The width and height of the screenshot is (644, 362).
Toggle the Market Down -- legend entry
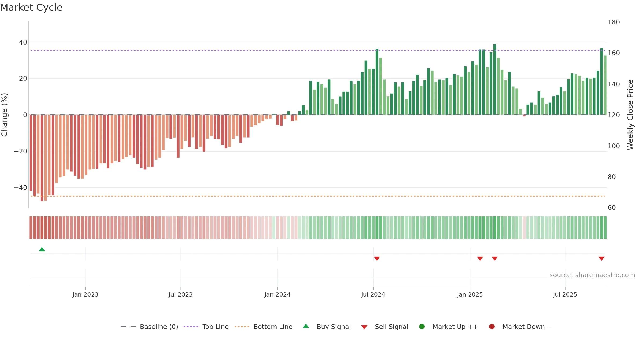coord(520,327)
